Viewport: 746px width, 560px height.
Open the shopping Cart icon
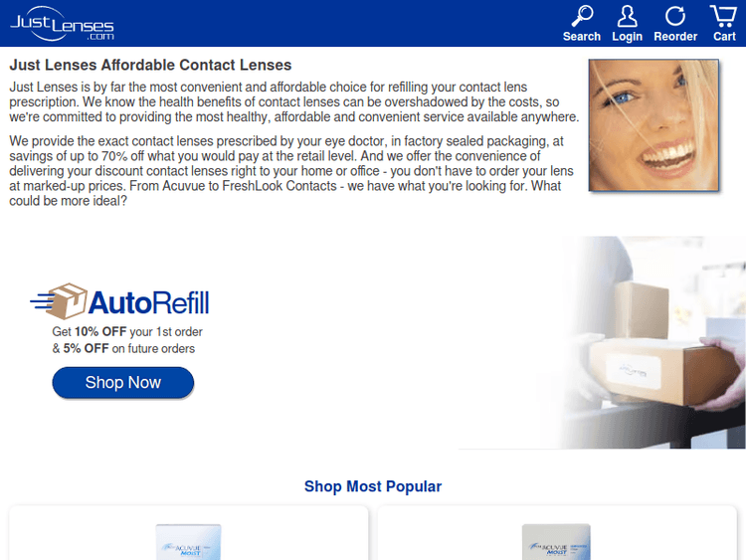(x=724, y=16)
